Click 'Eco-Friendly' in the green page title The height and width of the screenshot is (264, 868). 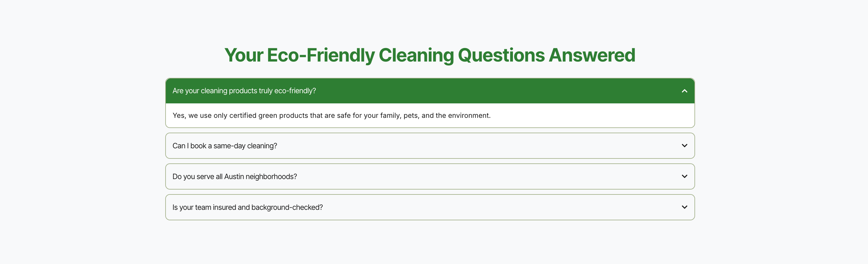[320, 55]
